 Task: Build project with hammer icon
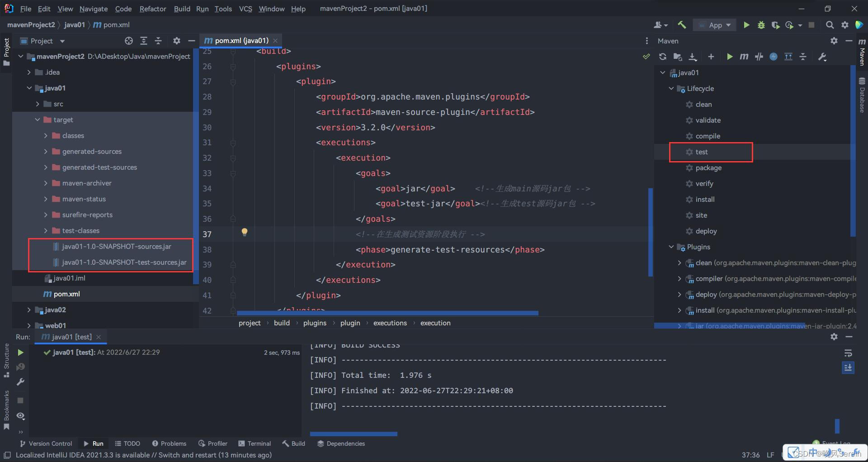[x=682, y=25]
